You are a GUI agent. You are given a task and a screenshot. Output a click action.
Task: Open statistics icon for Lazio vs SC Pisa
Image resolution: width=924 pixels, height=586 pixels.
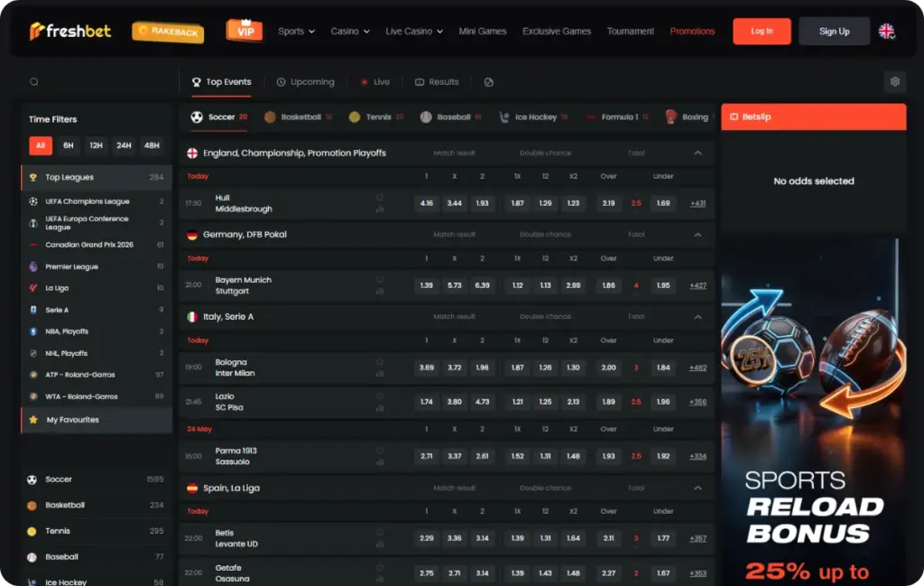pyautogui.click(x=380, y=407)
